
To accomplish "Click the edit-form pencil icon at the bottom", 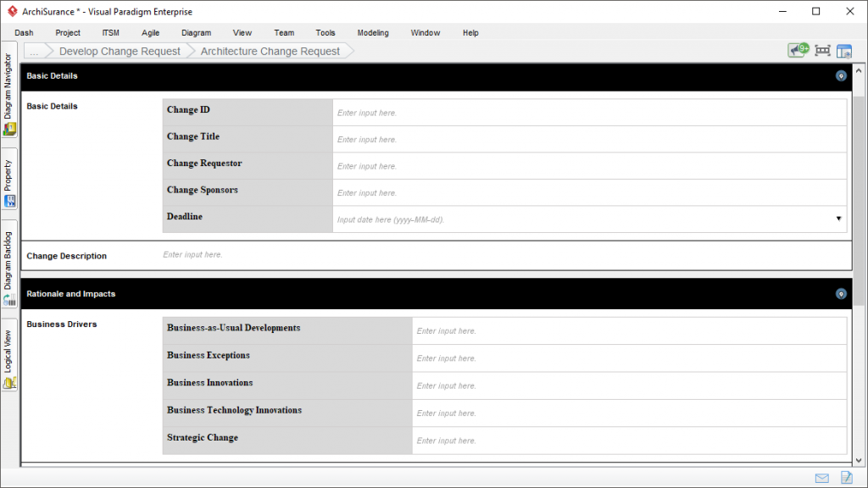I will (844, 477).
